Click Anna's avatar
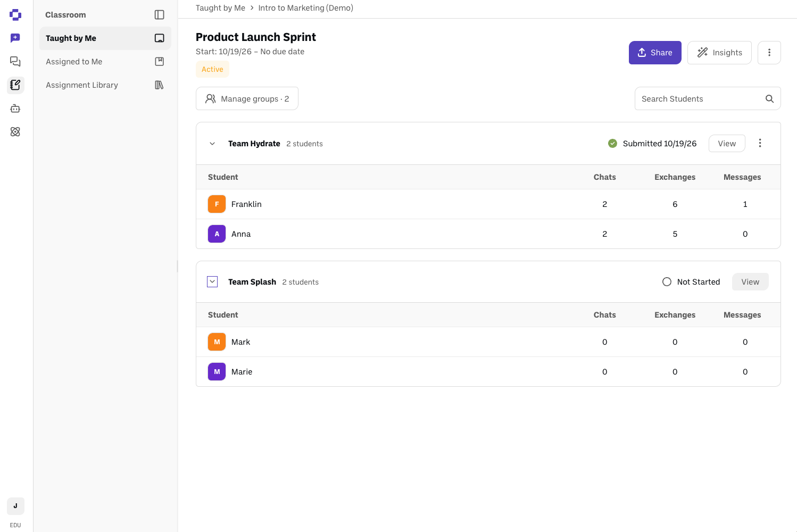797x532 pixels. pos(217,234)
